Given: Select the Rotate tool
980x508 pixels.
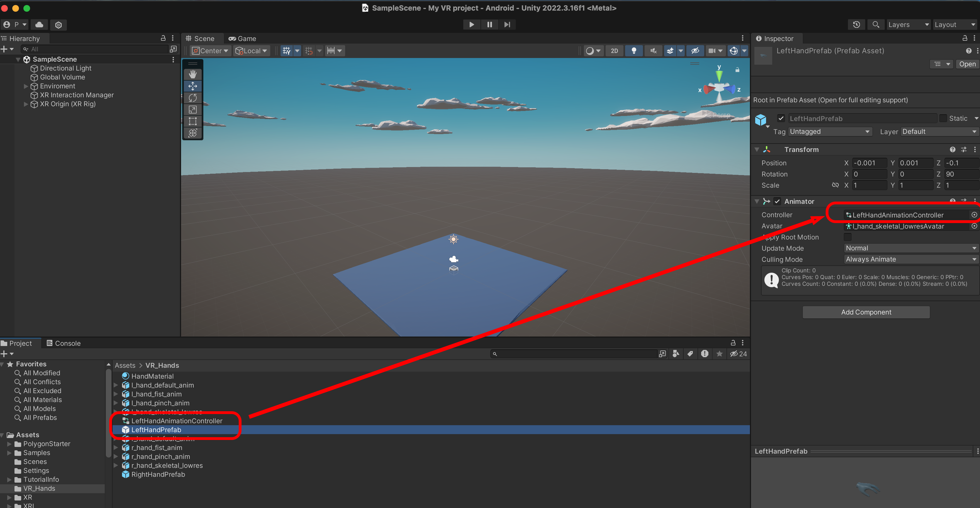Looking at the screenshot, I should tap(192, 98).
